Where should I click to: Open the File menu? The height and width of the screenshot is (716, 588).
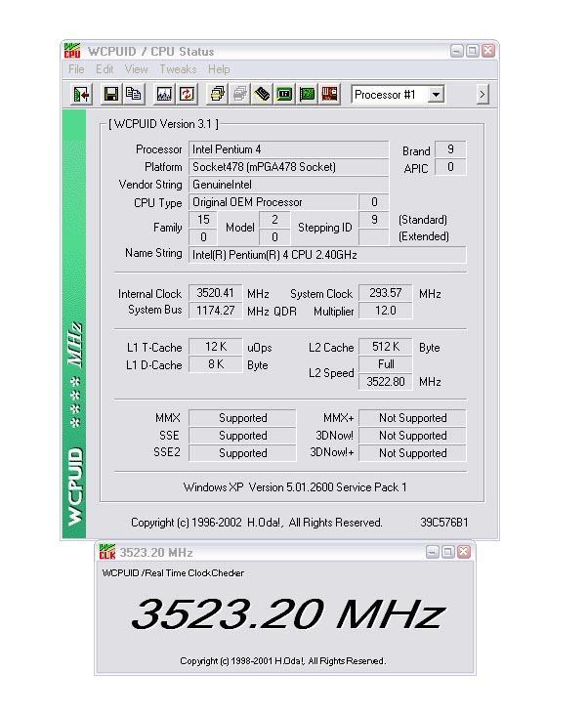(x=76, y=69)
